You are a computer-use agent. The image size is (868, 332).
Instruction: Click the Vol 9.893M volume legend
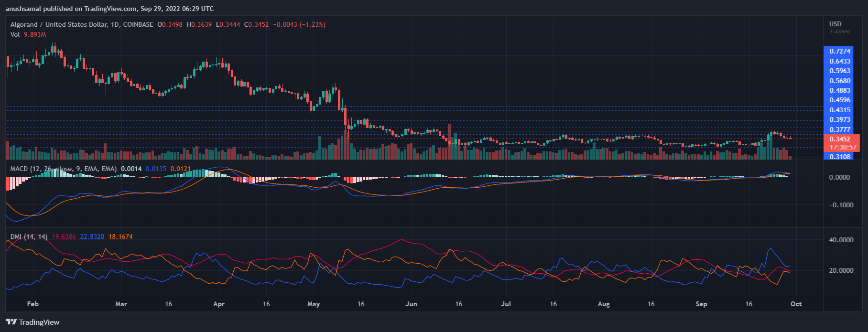28,34
